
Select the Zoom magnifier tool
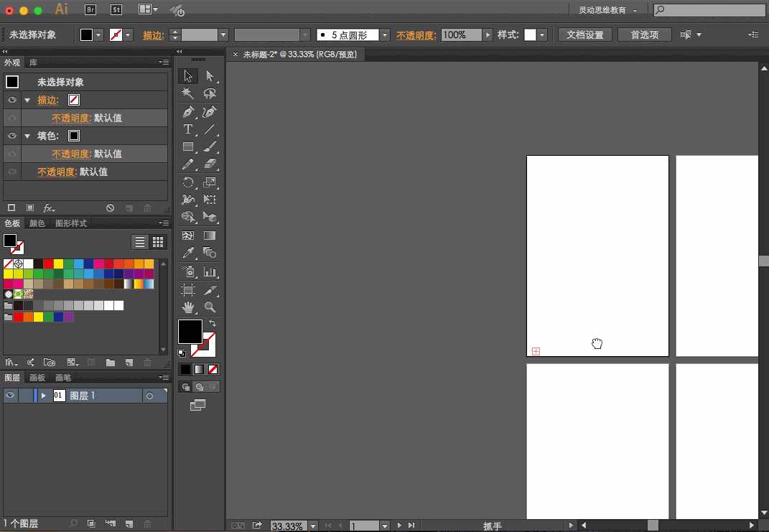(x=210, y=307)
